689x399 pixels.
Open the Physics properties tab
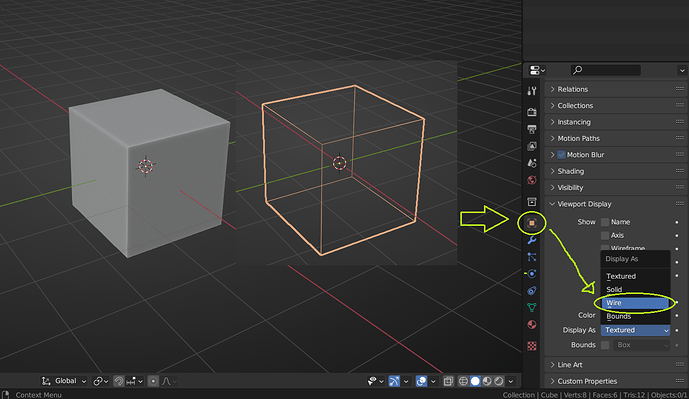pyautogui.click(x=532, y=274)
